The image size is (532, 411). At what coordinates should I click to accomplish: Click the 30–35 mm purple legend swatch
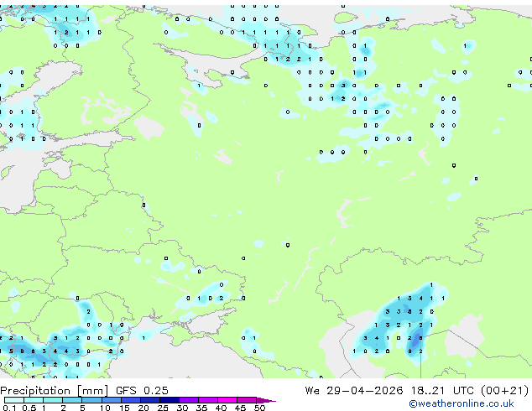pyautogui.click(x=189, y=400)
